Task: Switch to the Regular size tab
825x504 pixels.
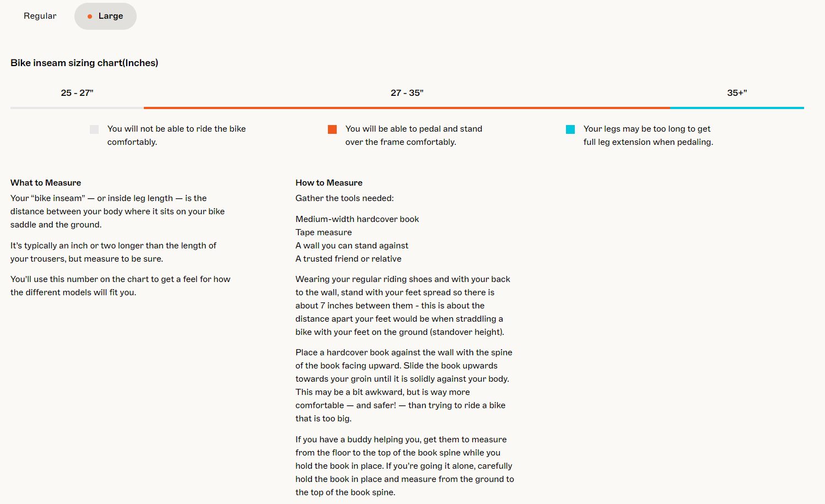Action: [40, 16]
